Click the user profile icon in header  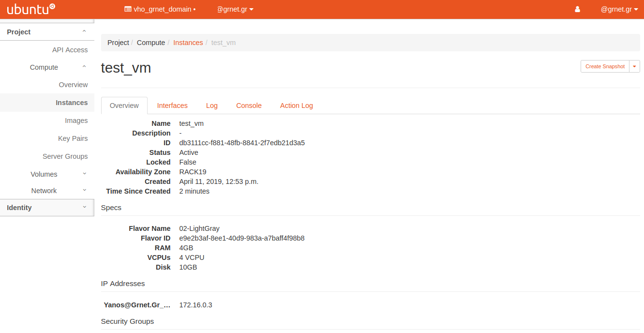[x=577, y=9]
